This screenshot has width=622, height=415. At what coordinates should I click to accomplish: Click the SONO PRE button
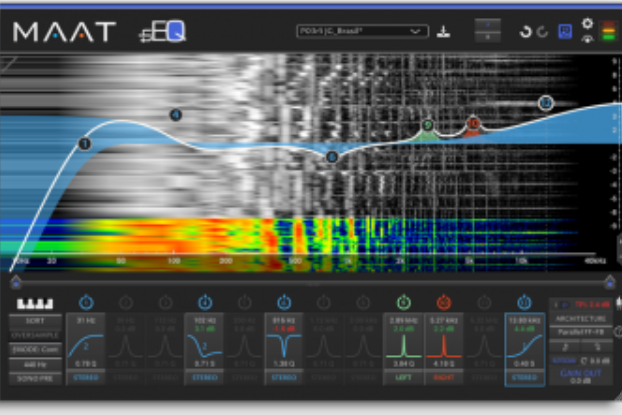pos(35,378)
